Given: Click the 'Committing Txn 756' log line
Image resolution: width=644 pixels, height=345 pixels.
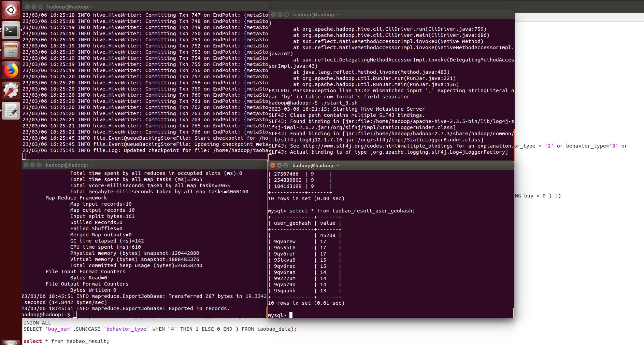Looking at the screenshot, I should tap(145, 70).
